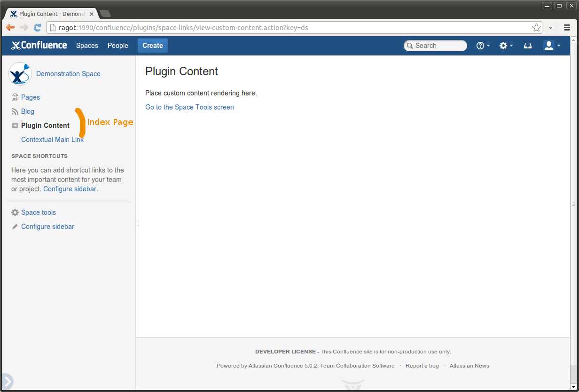Follow the Go to the Space Tools screen link
This screenshot has width=579, height=392.
(x=189, y=107)
